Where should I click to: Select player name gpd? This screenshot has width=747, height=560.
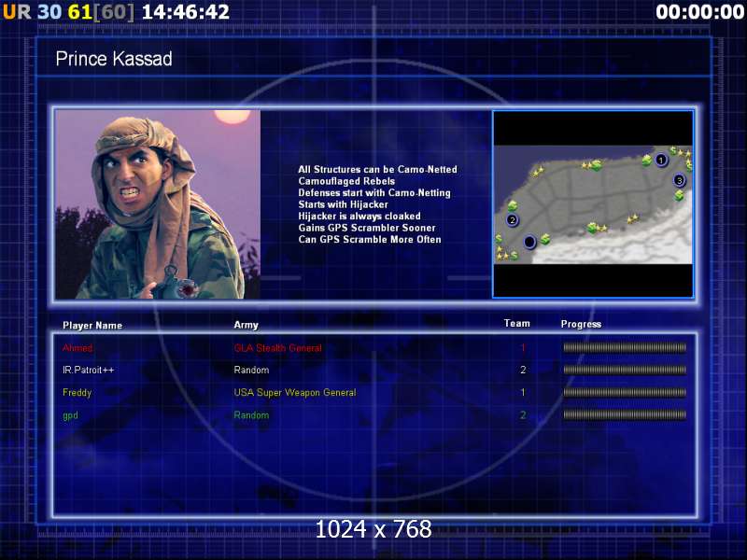point(70,415)
